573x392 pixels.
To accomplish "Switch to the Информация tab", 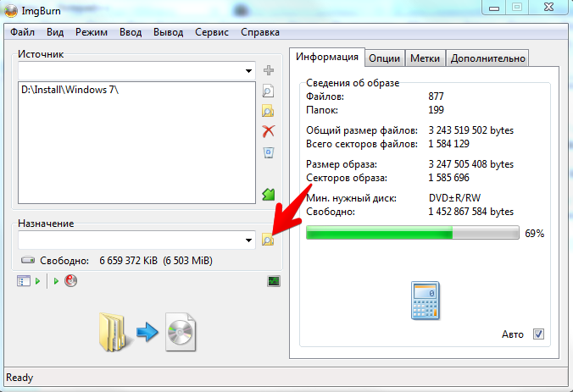I will (x=327, y=57).
